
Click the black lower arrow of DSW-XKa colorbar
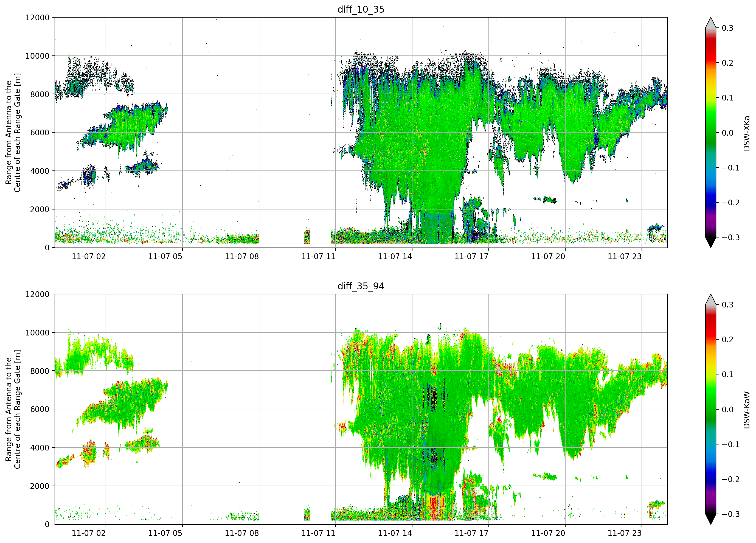711,242
